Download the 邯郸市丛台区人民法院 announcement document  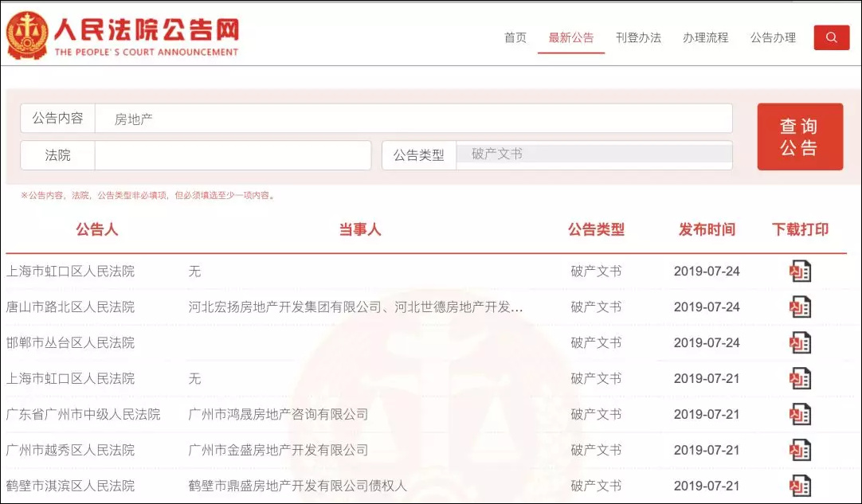pos(801,342)
